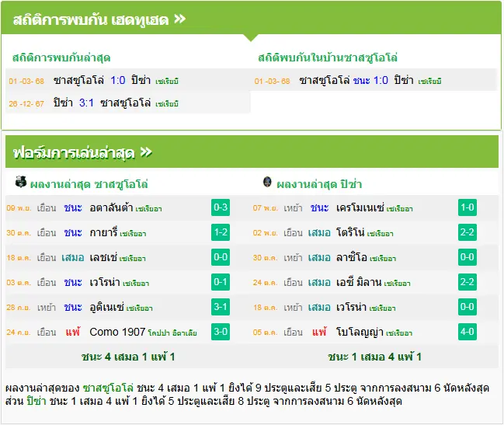
Task: Click the สถิติพบกันในบ้านซาสซูโอโล่ heading
Action: pyautogui.click(x=328, y=57)
